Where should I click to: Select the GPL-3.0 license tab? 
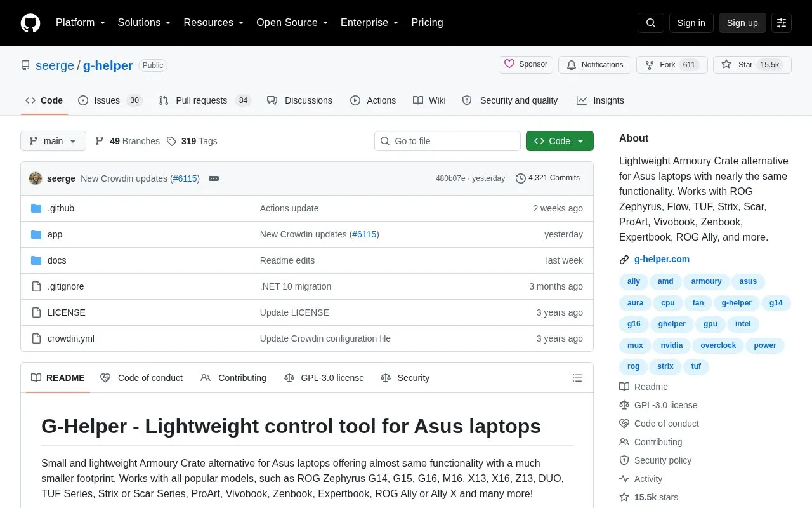324,378
